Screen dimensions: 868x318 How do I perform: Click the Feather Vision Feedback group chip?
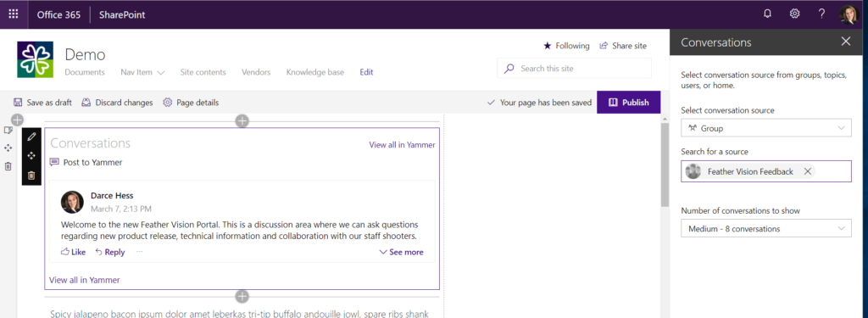tap(749, 171)
